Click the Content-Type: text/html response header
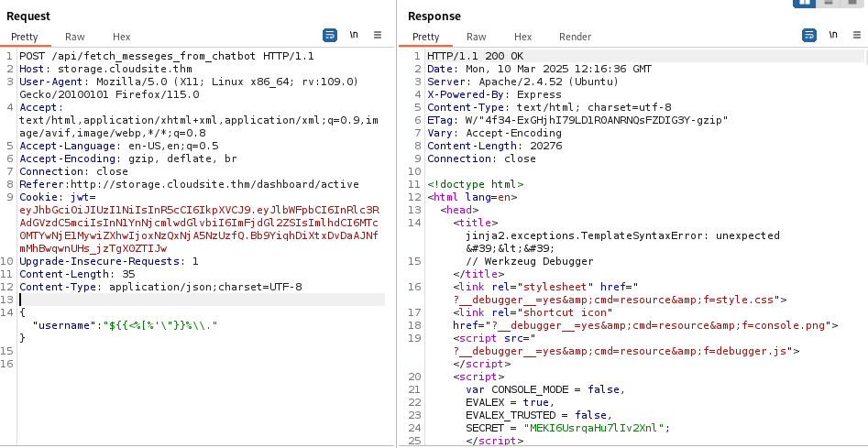The height and width of the screenshot is (448, 868). coord(549,107)
